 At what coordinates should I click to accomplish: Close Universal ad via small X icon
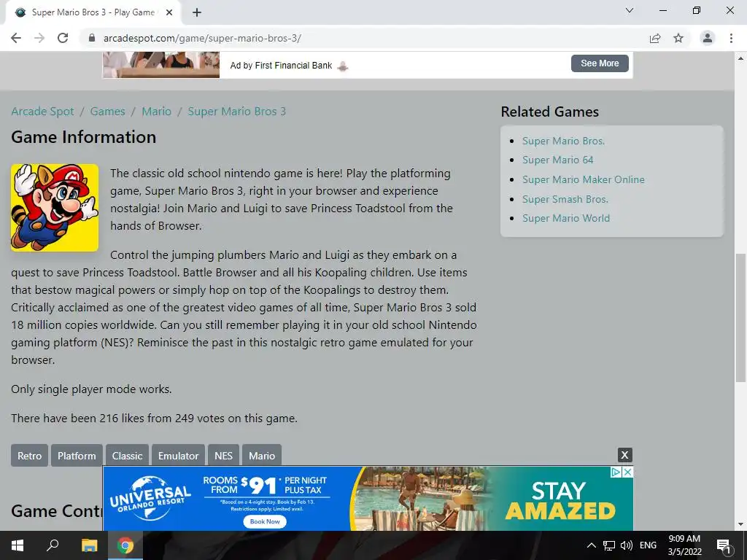point(628,472)
